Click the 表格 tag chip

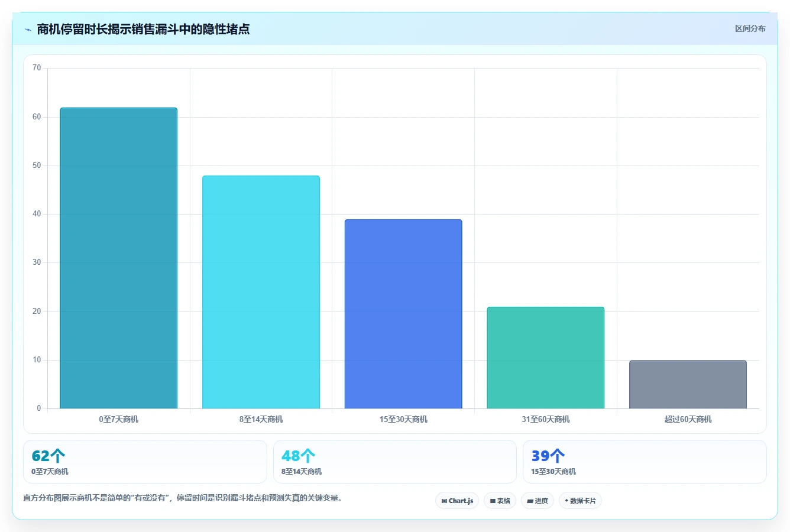tap(500, 501)
